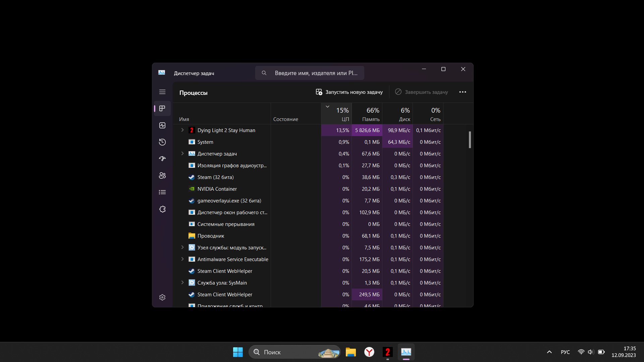Click the three-dots more options button
644x362 pixels.
(x=463, y=92)
